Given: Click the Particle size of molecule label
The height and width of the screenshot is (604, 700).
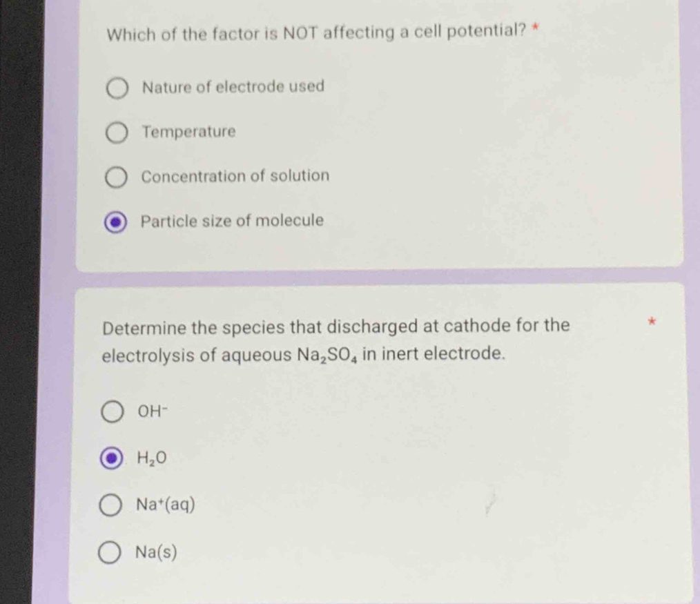Looking at the screenshot, I should 232,220.
